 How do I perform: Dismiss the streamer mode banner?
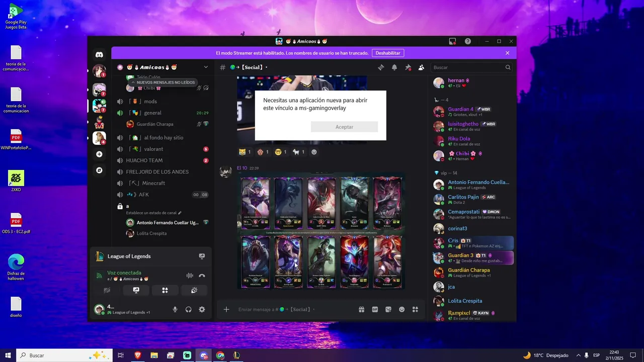(x=507, y=53)
